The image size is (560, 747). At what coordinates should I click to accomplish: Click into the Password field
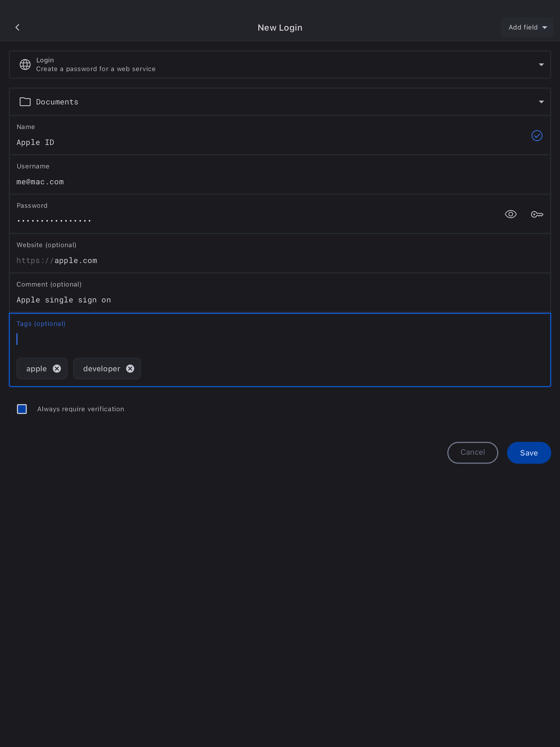pos(237,221)
